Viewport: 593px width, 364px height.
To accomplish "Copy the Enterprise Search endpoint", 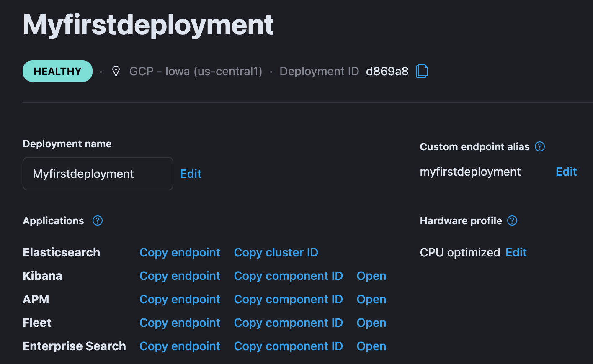I will pos(180,346).
